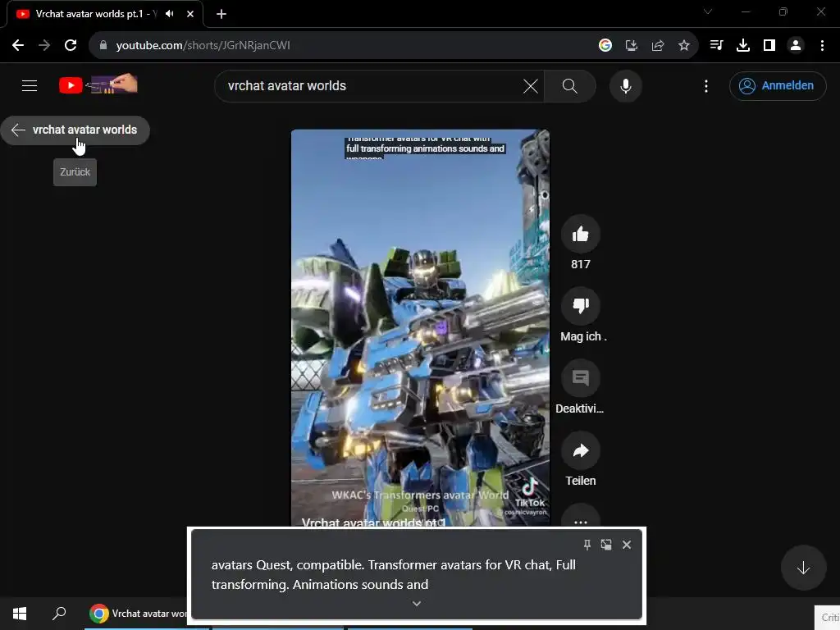Start voice search with microphone icon
The width and height of the screenshot is (840, 630).
(625, 86)
